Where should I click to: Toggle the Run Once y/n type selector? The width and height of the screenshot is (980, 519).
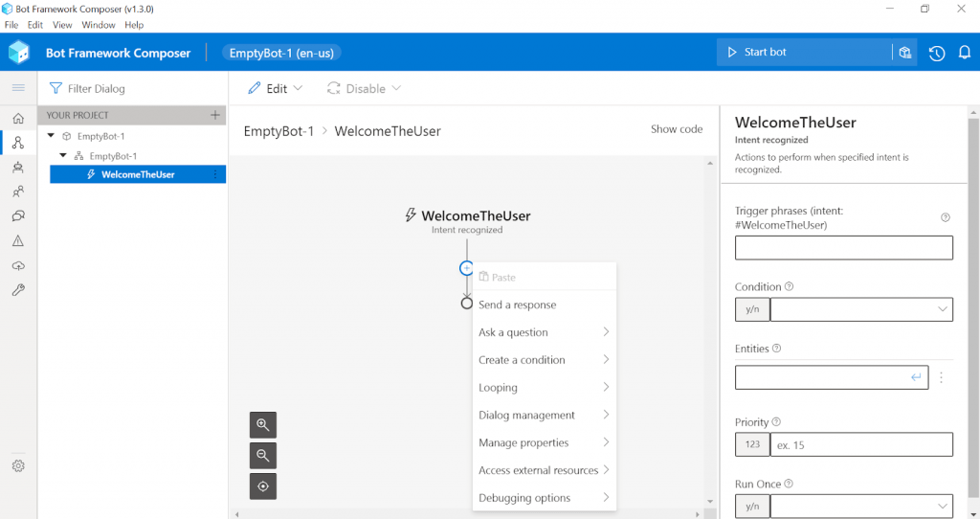[751, 506]
